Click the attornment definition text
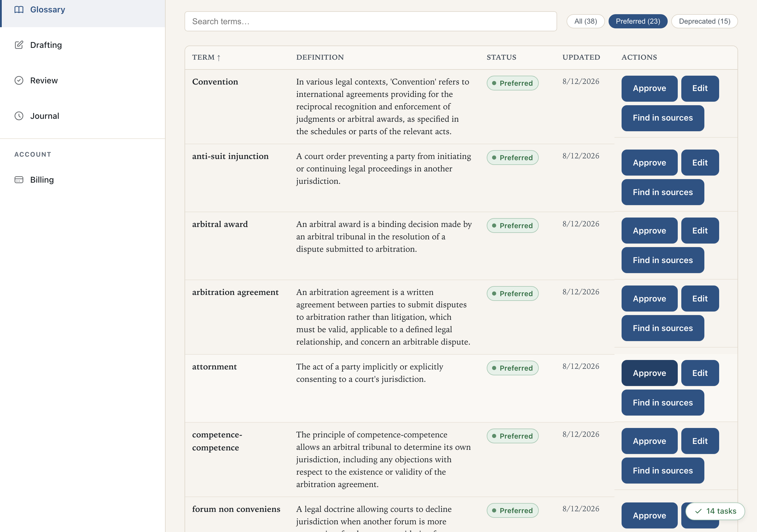The image size is (757, 532). 369,373
